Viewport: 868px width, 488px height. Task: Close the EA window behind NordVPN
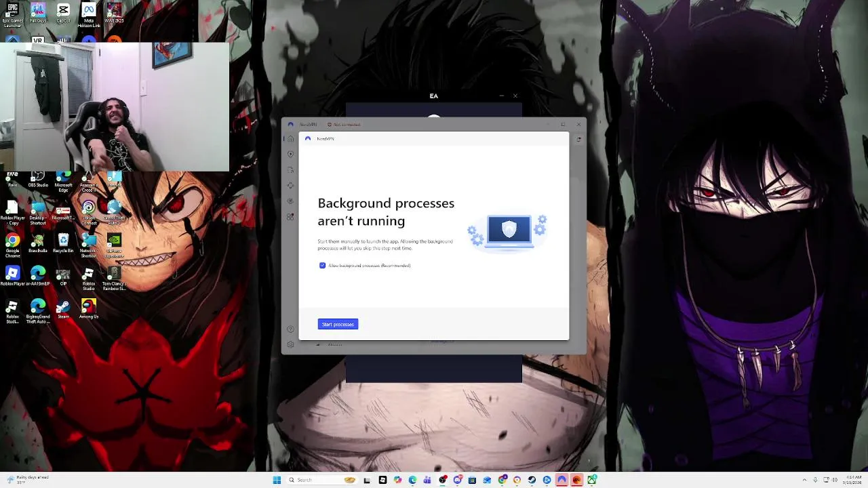coord(515,96)
